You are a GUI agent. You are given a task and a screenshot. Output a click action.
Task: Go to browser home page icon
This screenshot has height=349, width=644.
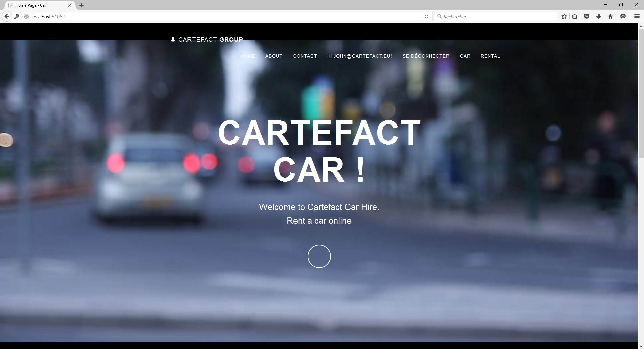611,16
